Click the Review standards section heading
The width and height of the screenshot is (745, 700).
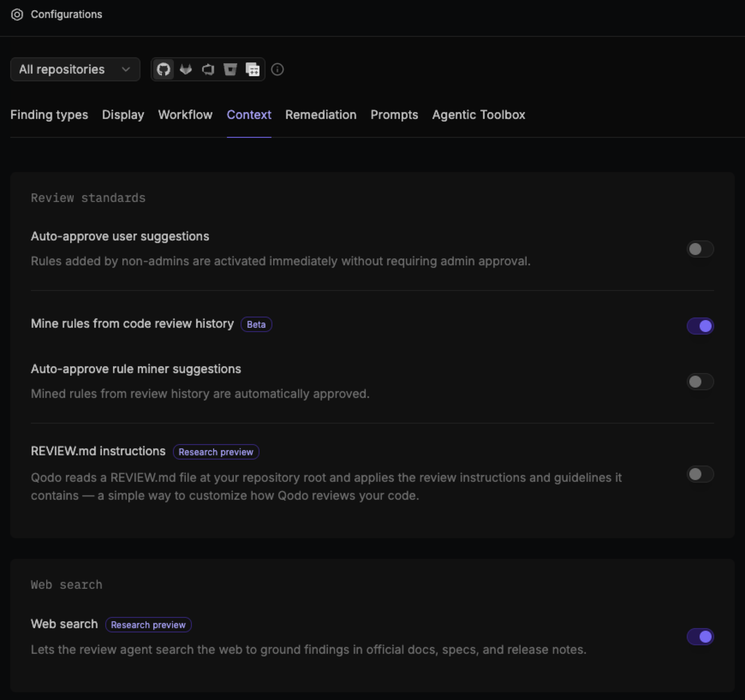pos(88,198)
